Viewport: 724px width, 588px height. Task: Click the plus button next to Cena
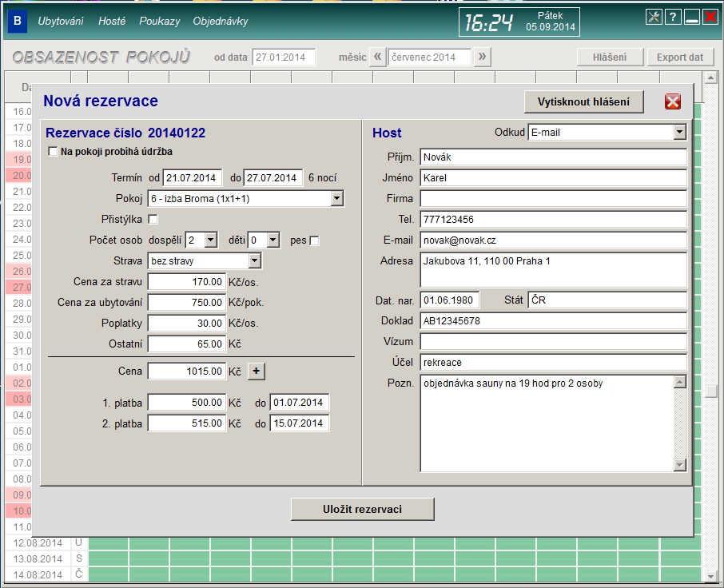click(256, 371)
